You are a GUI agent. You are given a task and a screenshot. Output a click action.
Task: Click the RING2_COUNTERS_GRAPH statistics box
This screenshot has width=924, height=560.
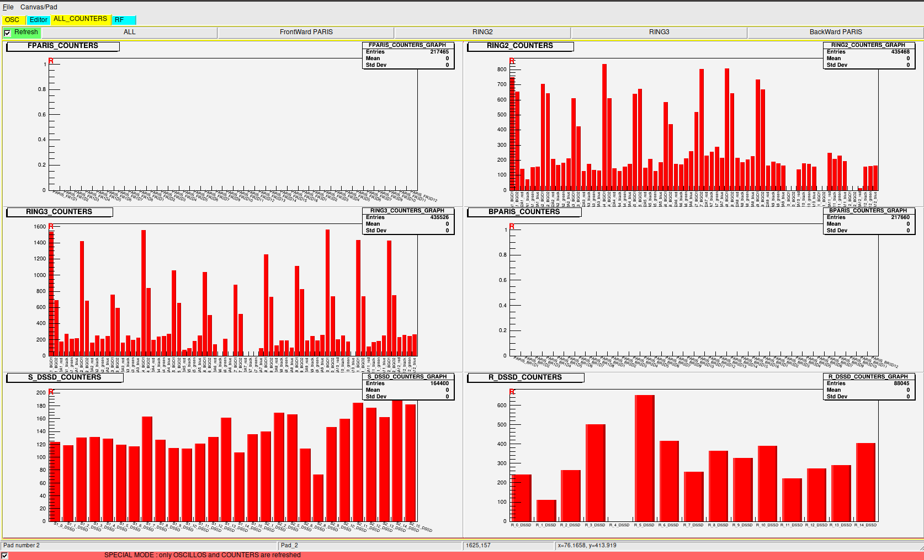click(868, 55)
